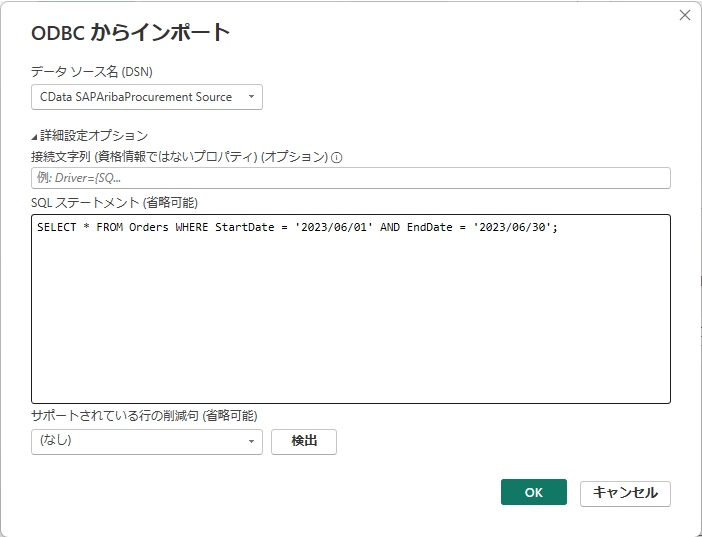Click the arrow of the 削減句 dropdown
Viewport: 702px width, 537px height.
(x=251, y=442)
